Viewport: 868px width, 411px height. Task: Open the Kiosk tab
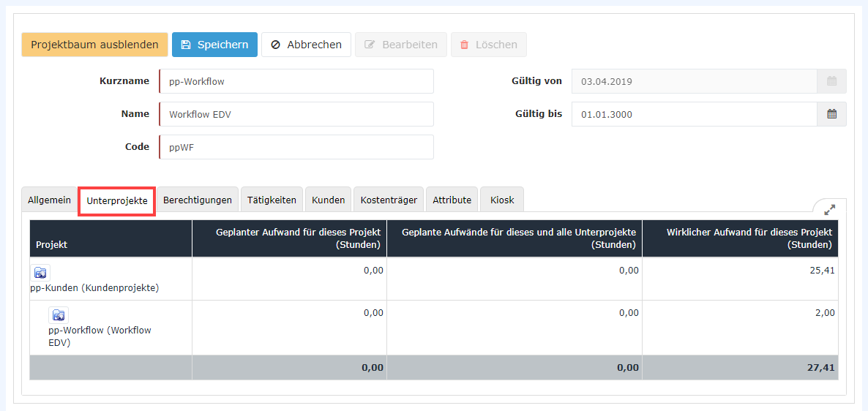click(x=502, y=200)
